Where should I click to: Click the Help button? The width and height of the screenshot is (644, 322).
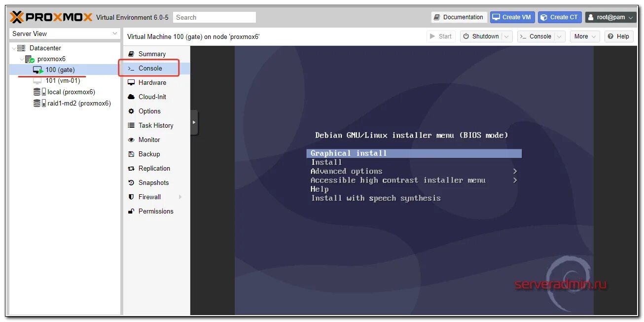pos(619,36)
